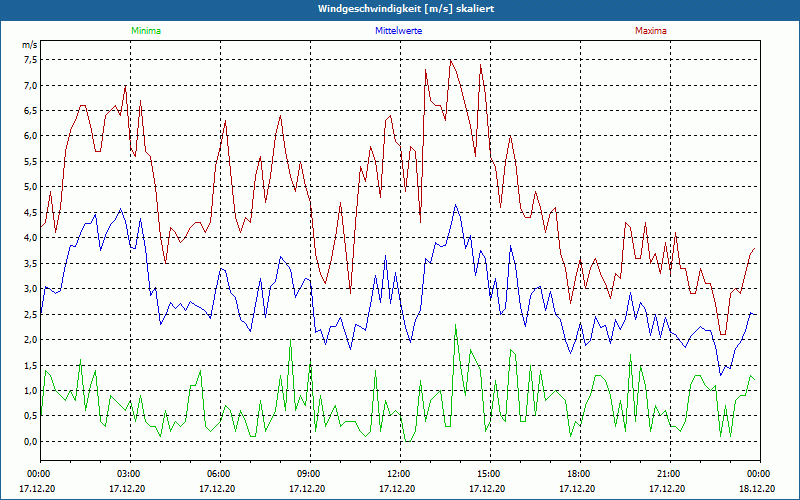Viewport: 800px width, 500px height.
Task: Click the 17.12.20 date under 12:00
Action: coord(397,489)
